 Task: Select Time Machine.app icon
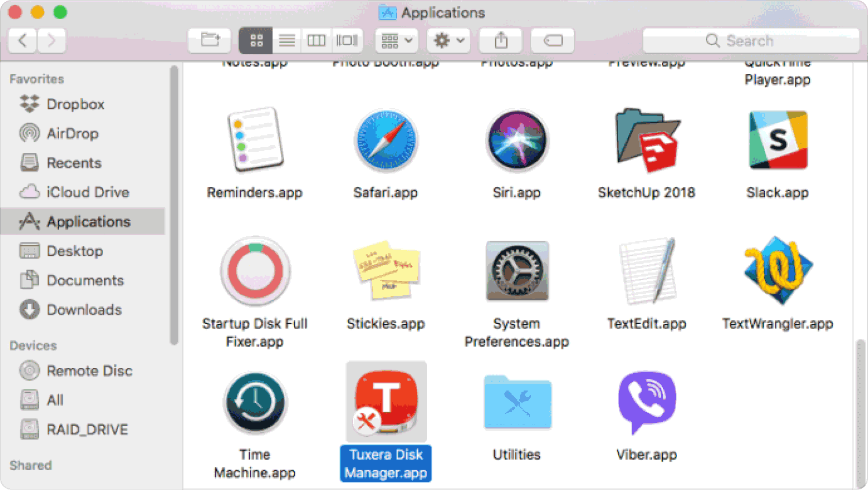pos(255,403)
